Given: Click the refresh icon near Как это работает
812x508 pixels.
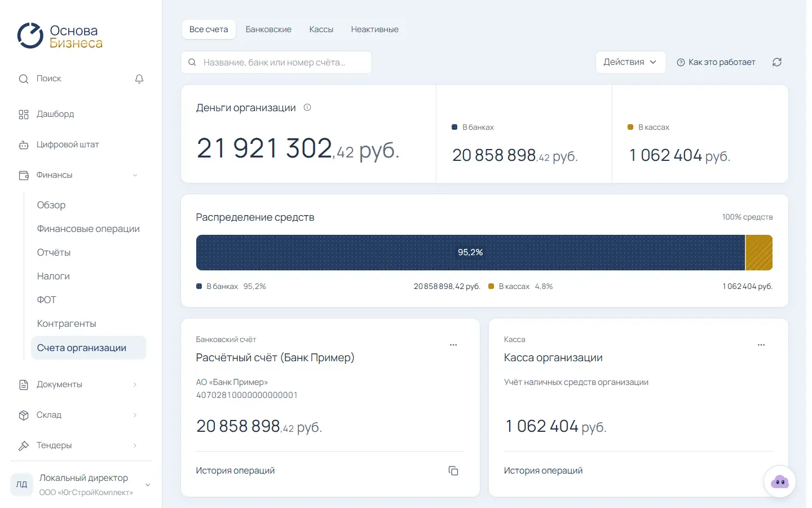Looking at the screenshot, I should pos(777,62).
